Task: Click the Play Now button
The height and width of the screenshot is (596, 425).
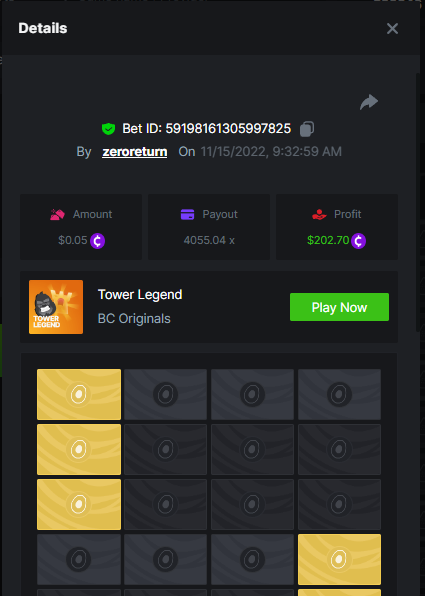Action: click(x=339, y=307)
